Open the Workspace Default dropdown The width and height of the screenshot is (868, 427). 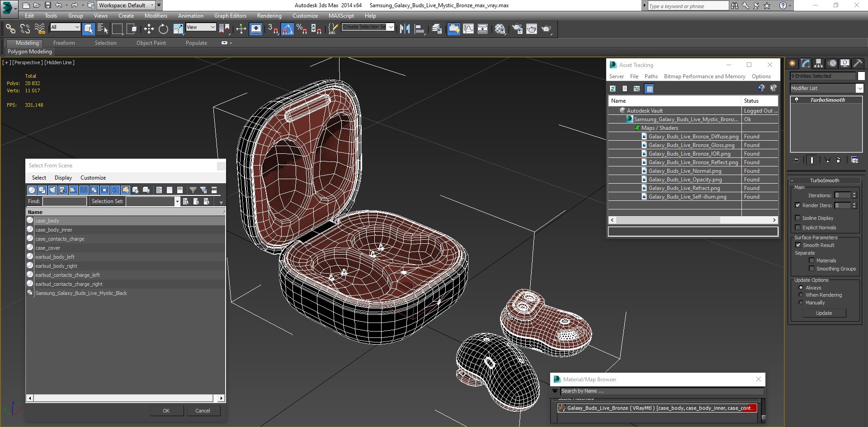tap(127, 5)
